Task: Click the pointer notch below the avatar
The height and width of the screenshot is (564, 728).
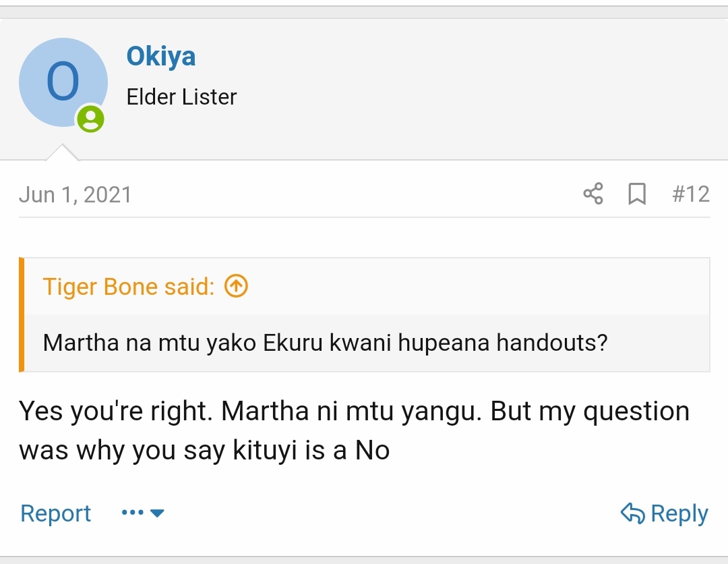Action: click(x=62, y=153)
